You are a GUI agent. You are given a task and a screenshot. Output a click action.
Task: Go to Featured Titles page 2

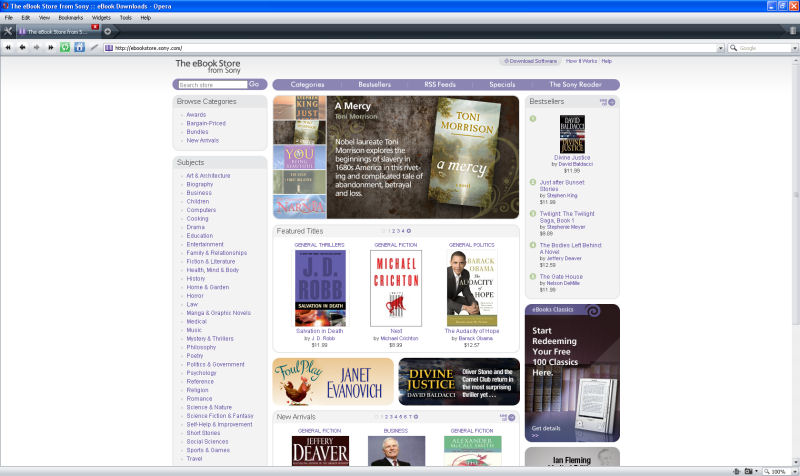click(x=393, y=231)
